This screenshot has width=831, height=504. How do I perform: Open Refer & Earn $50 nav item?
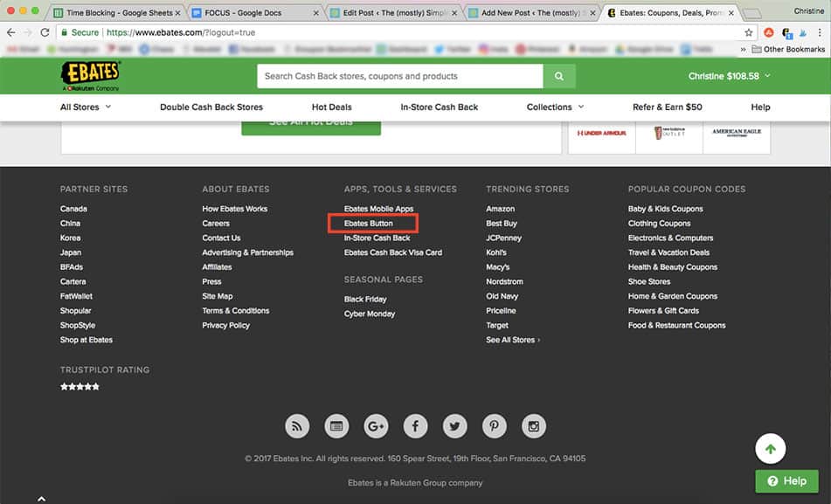pos(668,107)
